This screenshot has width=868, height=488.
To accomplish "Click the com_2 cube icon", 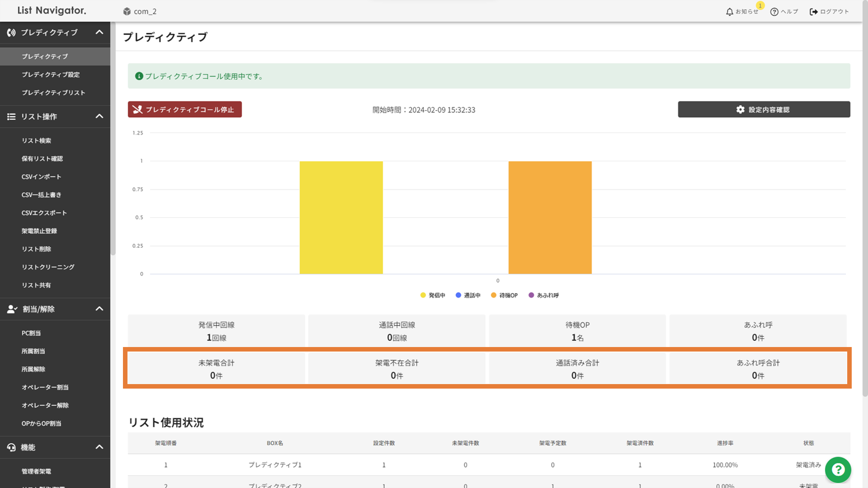I will coord(127,11).
